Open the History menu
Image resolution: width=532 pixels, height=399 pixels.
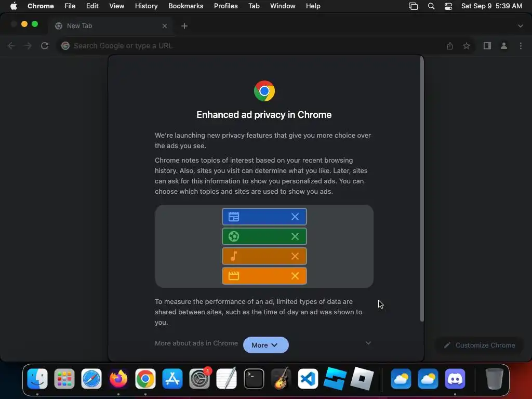click(146, 6)
